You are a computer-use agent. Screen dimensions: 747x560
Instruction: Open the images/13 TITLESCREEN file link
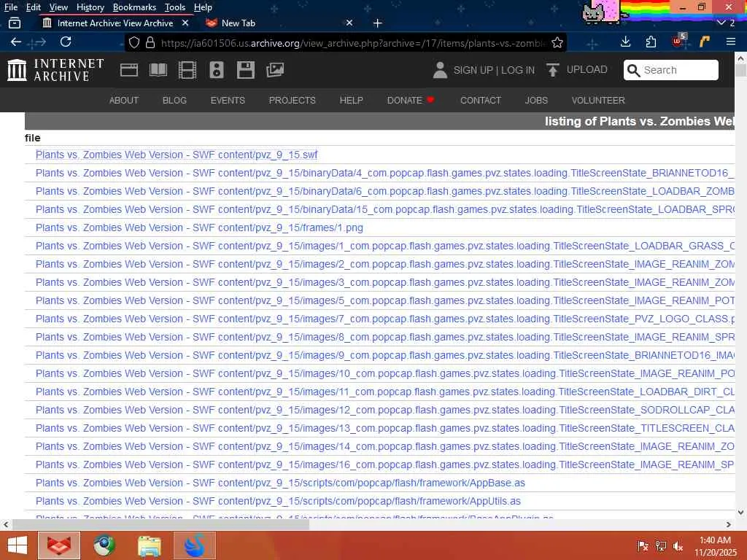click(x=385, y=428)
